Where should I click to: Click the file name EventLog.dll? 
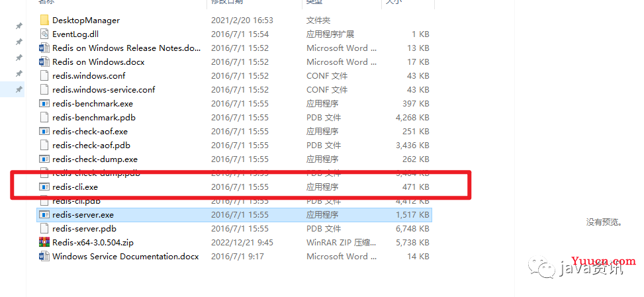point(75,34)
